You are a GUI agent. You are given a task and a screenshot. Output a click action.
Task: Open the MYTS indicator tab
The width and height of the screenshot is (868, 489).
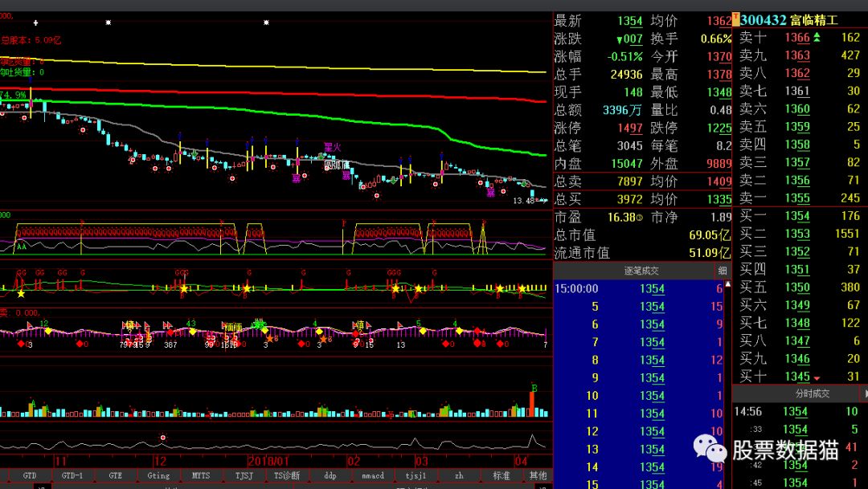pos(201,475)
